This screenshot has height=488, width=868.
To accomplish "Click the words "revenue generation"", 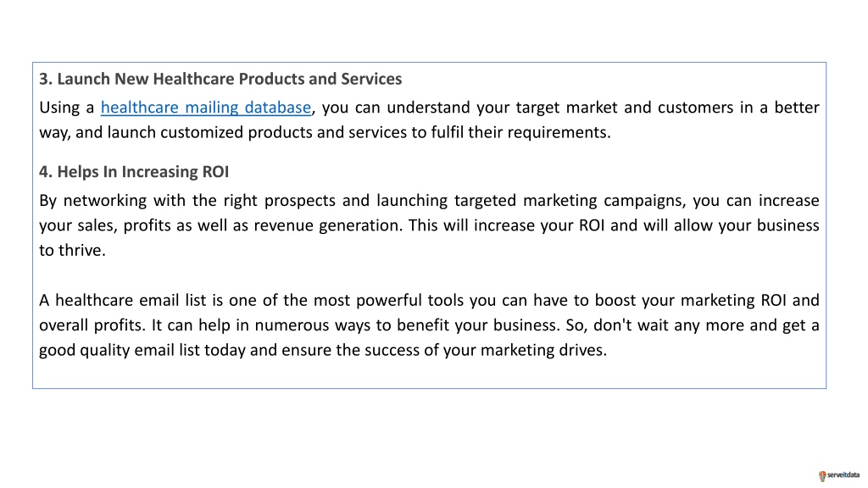I will [x=328, y=225].
